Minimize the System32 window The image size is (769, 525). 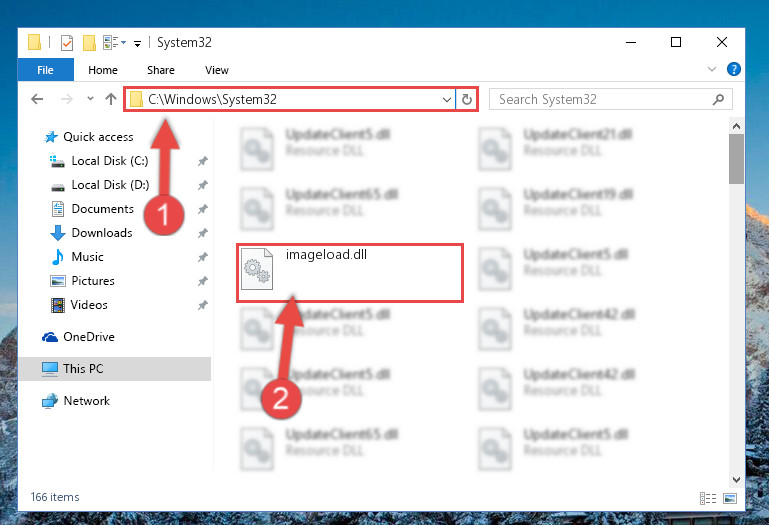click(x=631, y=42)
